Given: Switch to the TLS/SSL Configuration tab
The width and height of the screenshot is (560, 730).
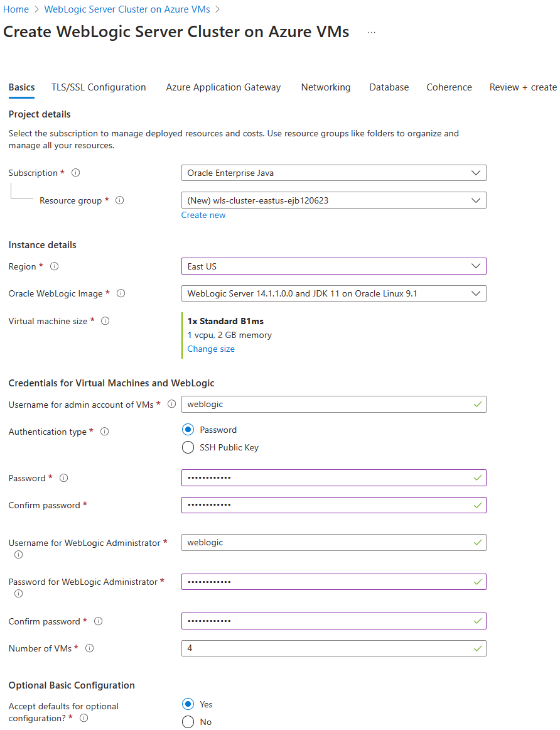Looking at the screenshot, I should coord(99,87).
